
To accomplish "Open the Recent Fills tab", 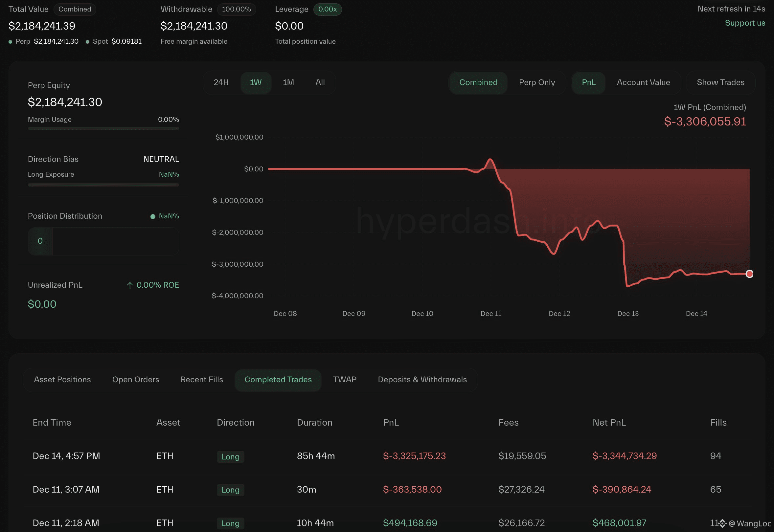I will [x=202, y=380].
